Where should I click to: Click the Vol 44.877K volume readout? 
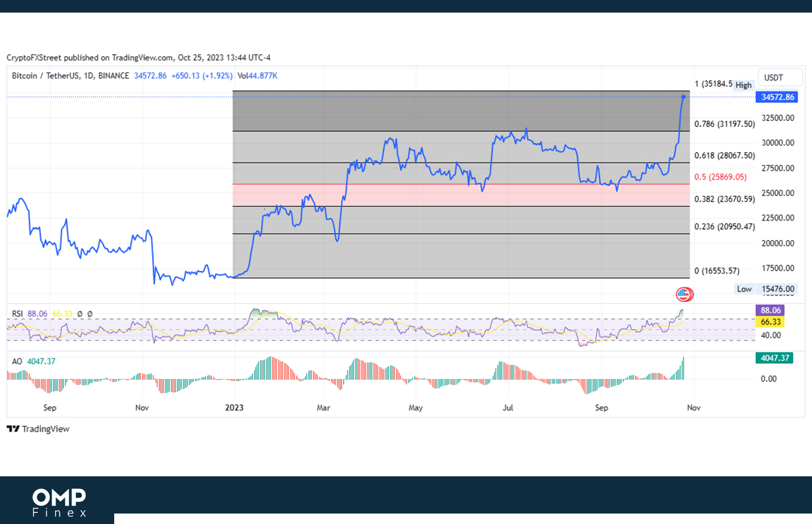(x=257, y=75)
